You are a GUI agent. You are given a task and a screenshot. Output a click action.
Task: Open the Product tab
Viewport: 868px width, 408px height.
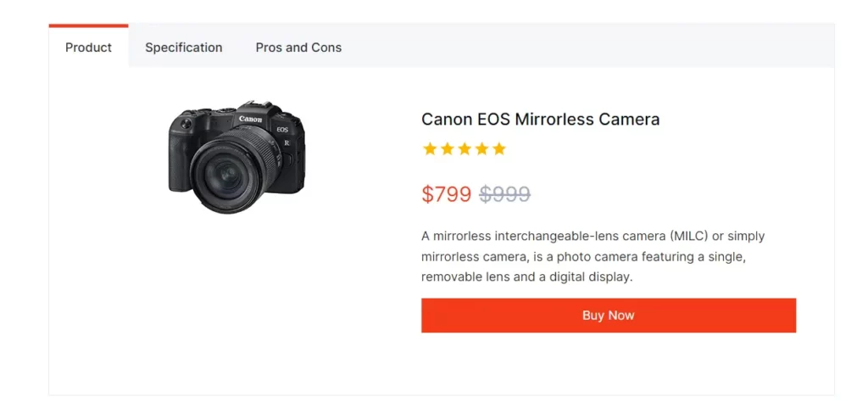coord(88,47)
